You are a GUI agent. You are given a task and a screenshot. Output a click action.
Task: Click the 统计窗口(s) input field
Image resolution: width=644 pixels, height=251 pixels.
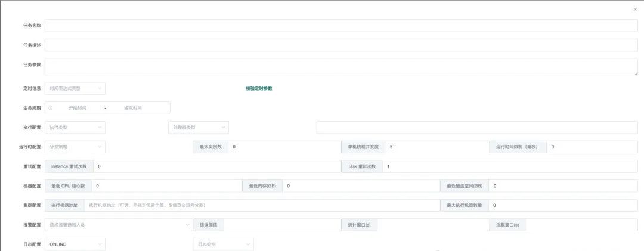click(434, 225)
